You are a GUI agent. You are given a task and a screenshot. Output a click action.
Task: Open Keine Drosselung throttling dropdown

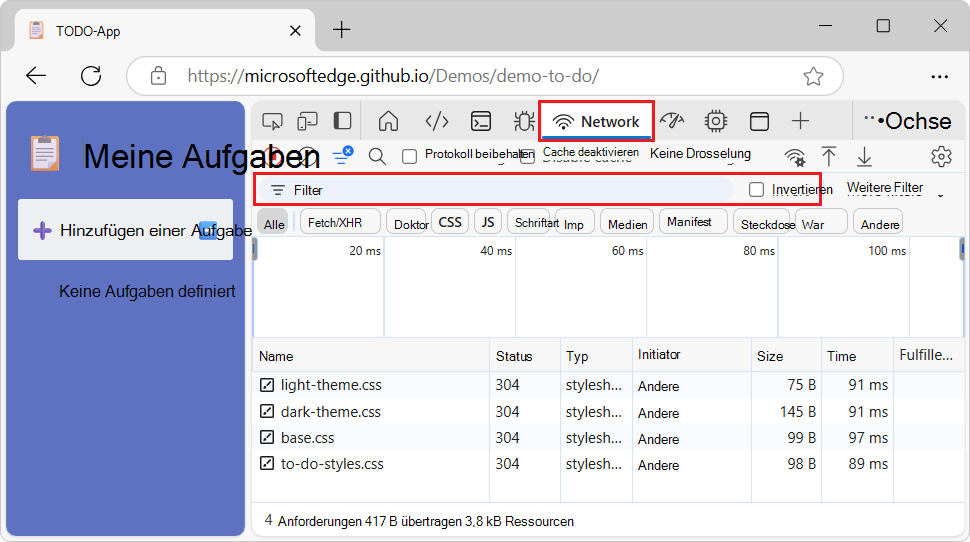coord(700,154)
